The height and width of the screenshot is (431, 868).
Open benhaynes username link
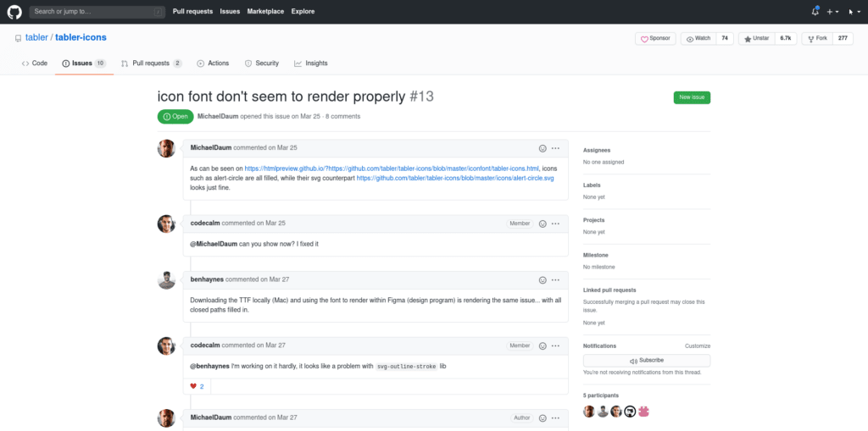[207, 280]
